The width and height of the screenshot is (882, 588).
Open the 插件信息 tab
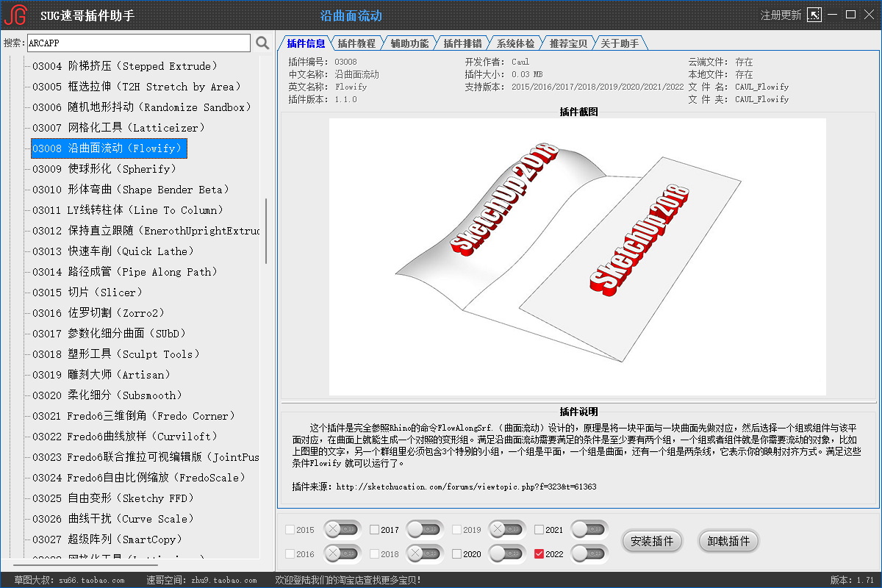(306, 43)
